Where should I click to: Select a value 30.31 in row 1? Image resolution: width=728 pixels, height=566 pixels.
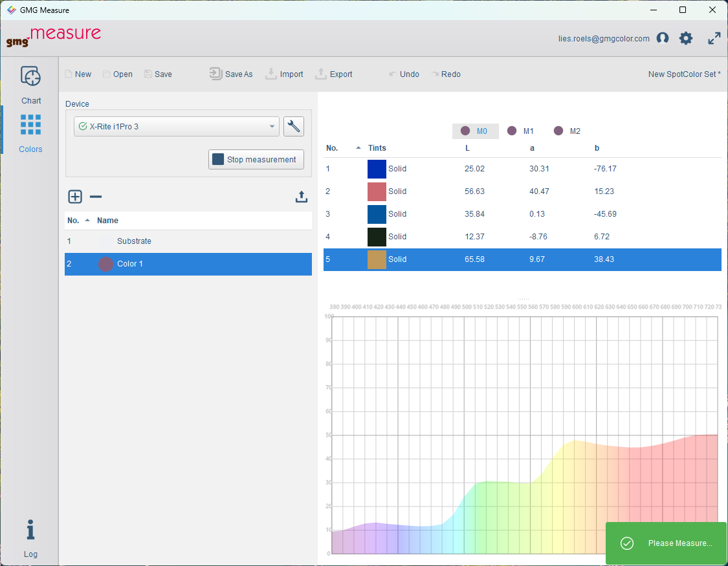[x=539, y=169]
